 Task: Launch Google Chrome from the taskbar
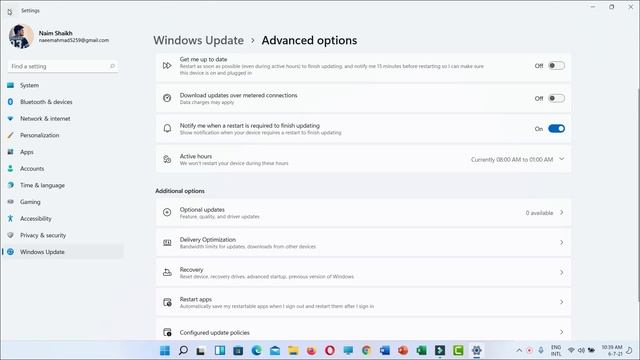pos(366,350)
